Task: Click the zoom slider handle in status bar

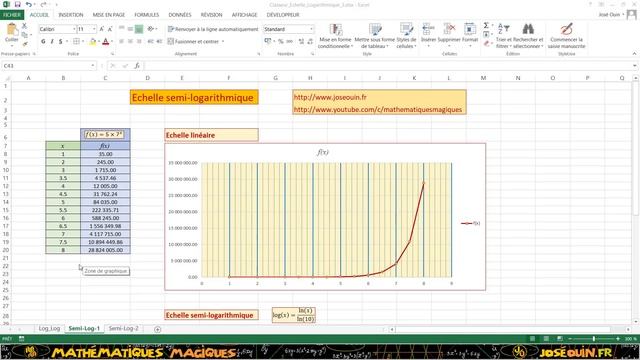Action: (593, 339)
